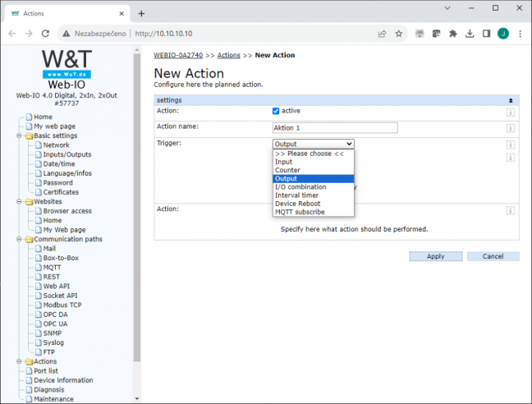Click the W&T www.WuT.de logo

[x=66, y=63]
